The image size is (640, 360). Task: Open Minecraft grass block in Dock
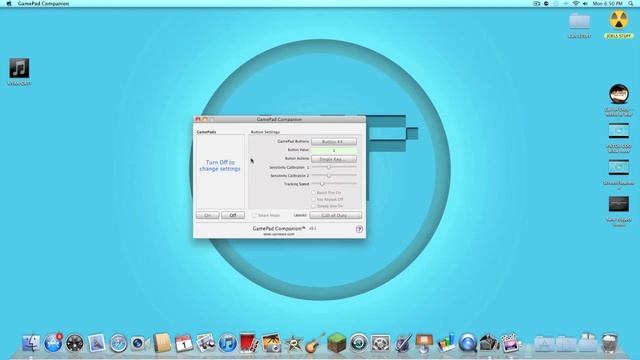pyautogui.click(x=337, y=343)
